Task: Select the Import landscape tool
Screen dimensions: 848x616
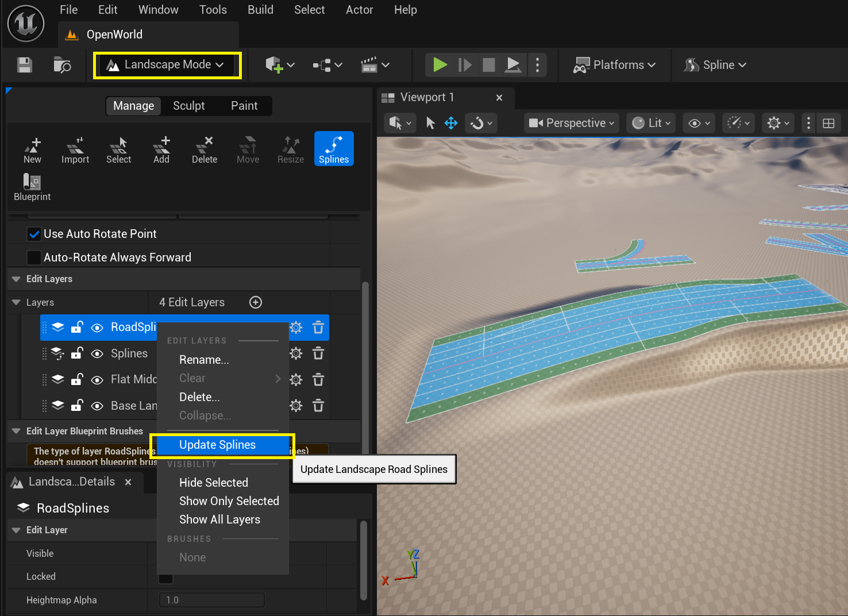Action: click(x=75, y=150)
